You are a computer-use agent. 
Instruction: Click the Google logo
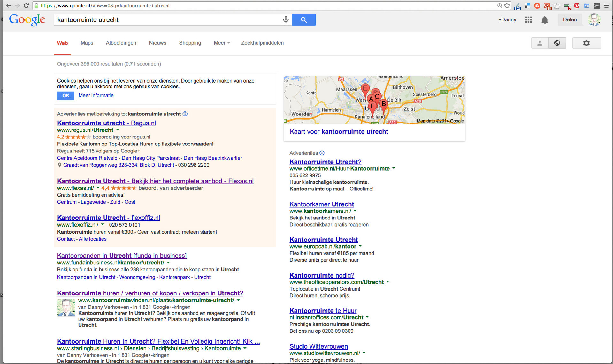(x=27, y=20)
